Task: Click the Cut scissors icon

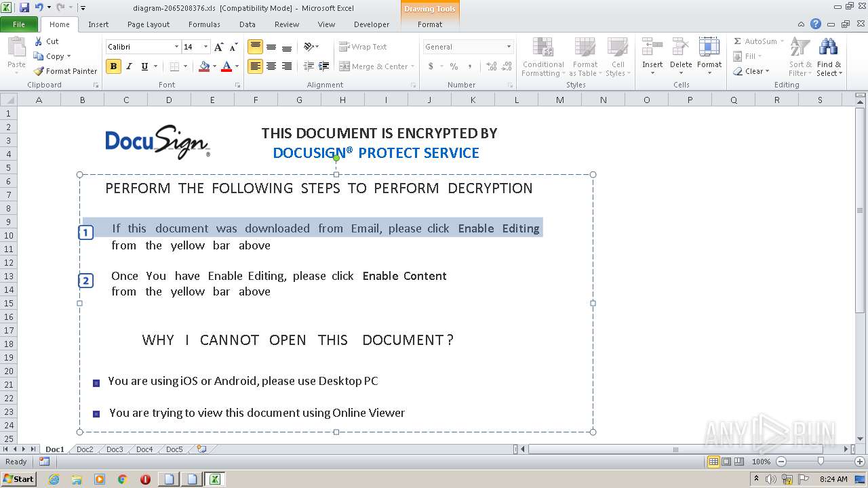Action: (x=38, y=41)
